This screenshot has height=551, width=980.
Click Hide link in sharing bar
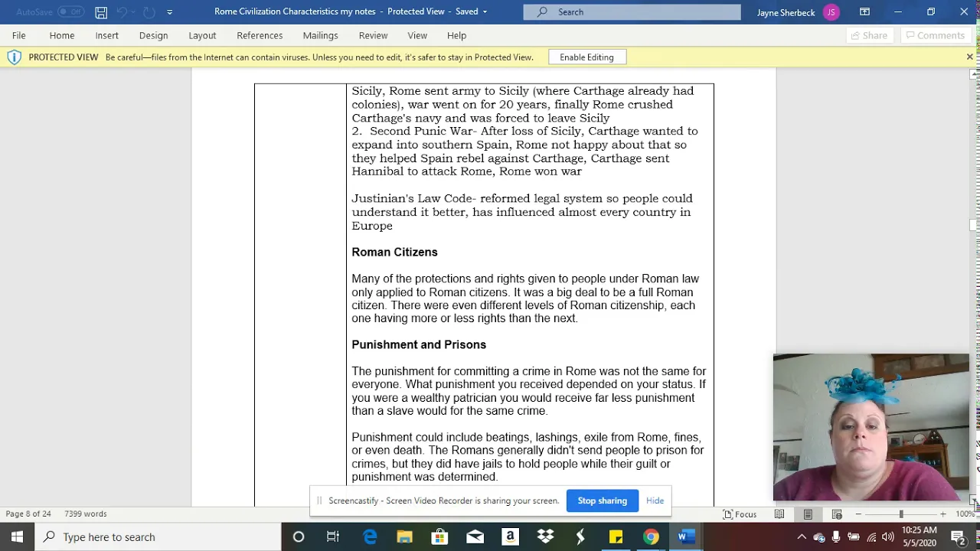point(655,500)
